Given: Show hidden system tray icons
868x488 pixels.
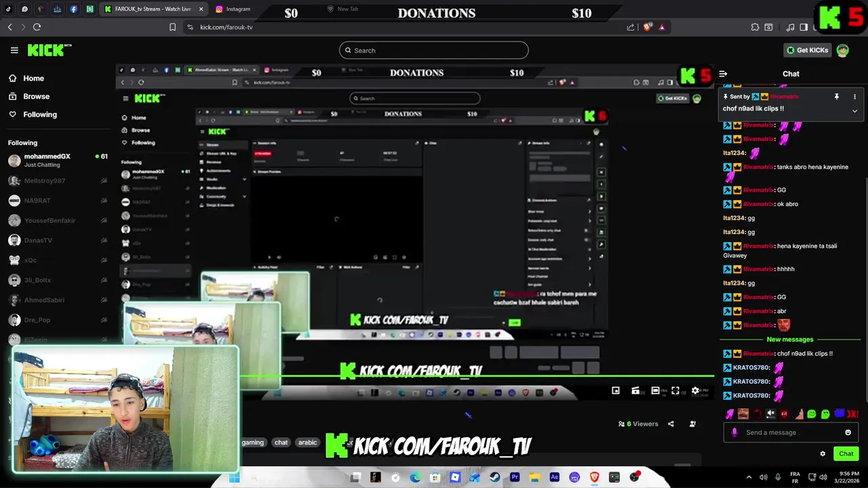Looking at the screenshot, I should (749, 477).
